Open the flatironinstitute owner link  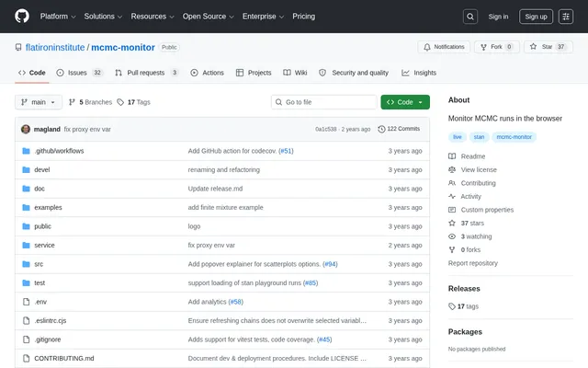pos(55,47)
